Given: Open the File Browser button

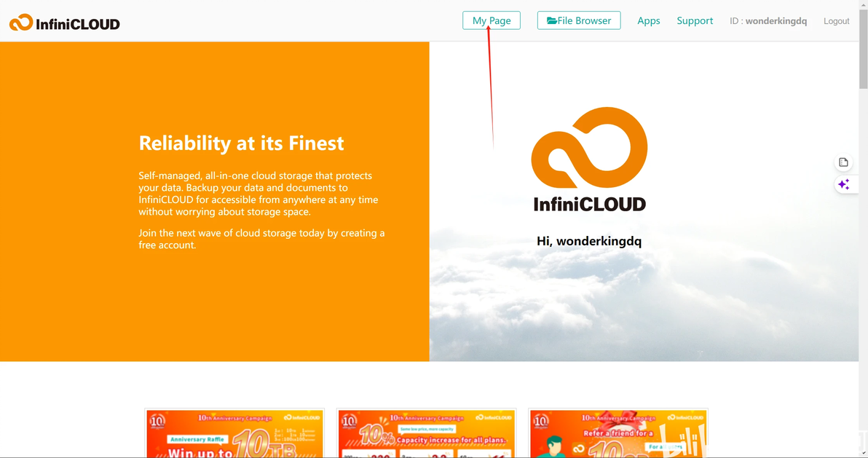Looking at the screenshot, I should (x=579, y=20).
